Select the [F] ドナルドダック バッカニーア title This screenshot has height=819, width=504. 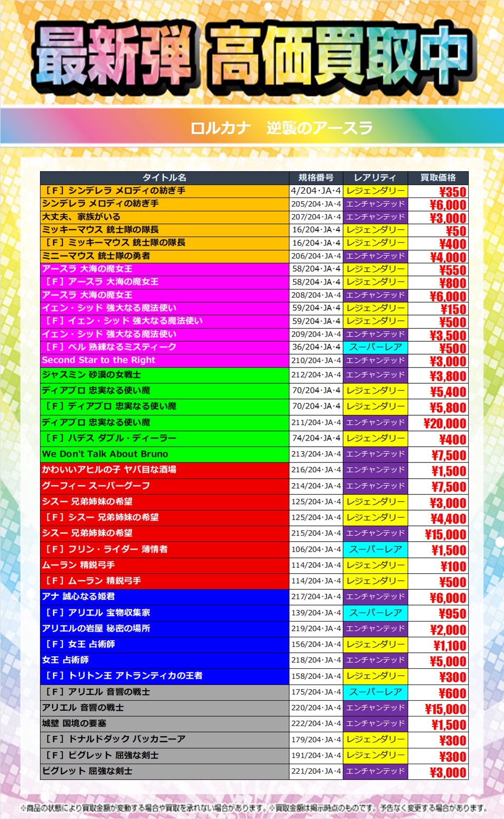pos(115,739)
